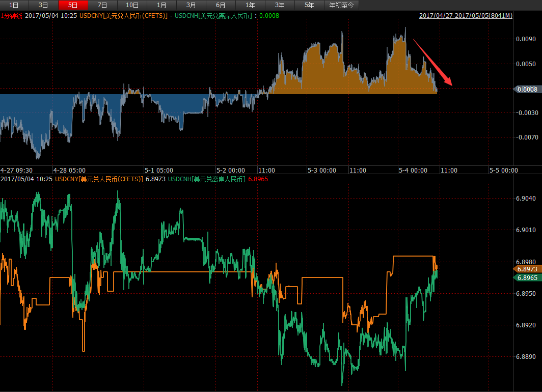Screen dimensions: 542x392
Task: Click the 4-27 09:30 time axis label
Action: click(17, 170)
